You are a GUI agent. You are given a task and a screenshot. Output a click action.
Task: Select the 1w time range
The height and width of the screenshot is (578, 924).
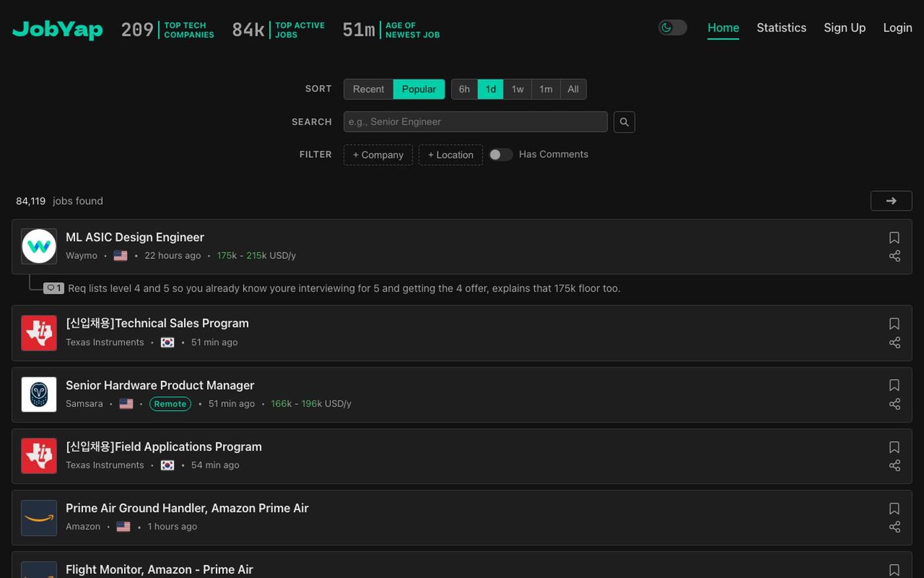click(x=517, y=89)
